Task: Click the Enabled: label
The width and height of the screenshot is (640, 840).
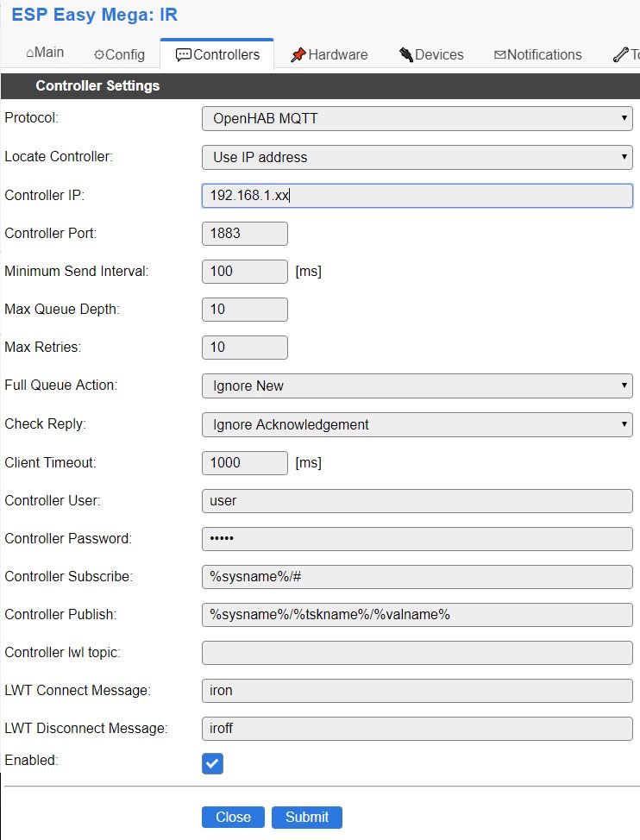Action: point(31,760)
